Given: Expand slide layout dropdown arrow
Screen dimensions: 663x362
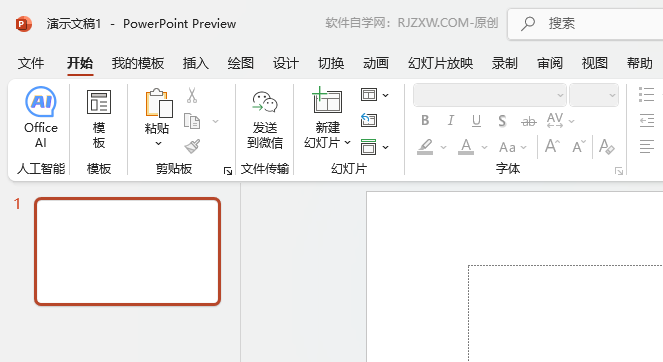Looking at the screenshot, I should coord(385,96).
